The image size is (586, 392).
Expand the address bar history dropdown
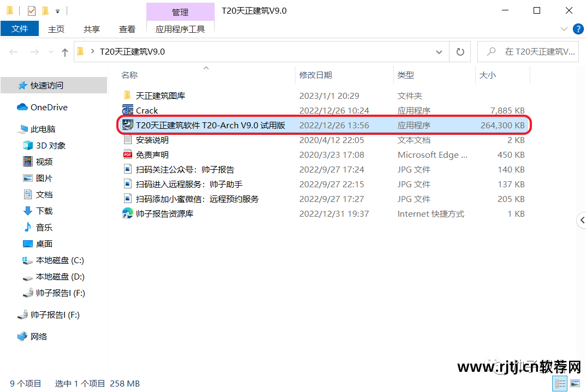[439, 52]
